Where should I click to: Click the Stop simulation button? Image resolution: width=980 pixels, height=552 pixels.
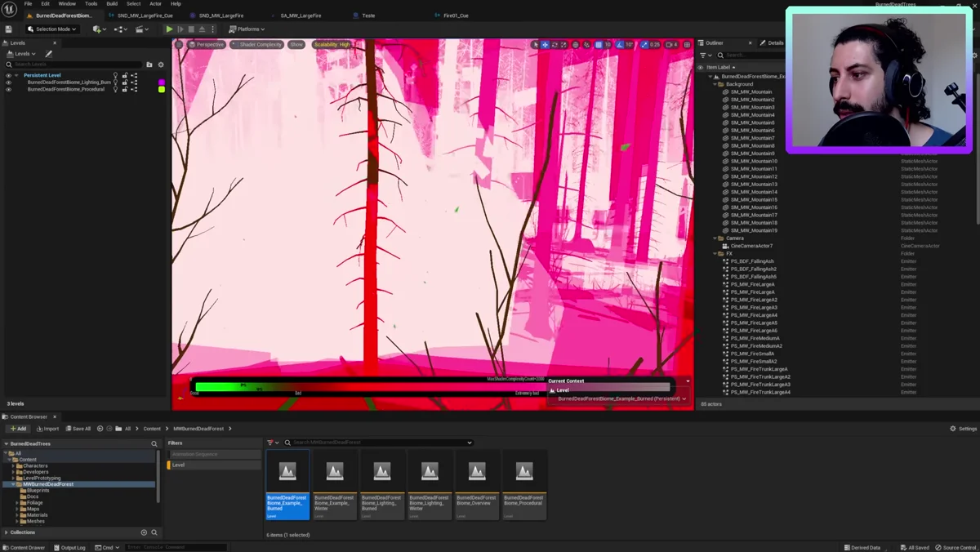191,29
